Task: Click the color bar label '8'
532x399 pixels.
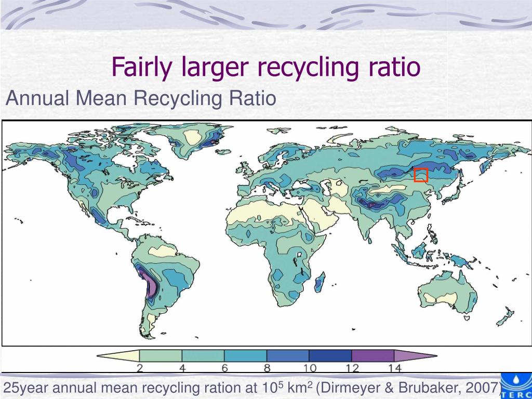Action: point(267,368)
